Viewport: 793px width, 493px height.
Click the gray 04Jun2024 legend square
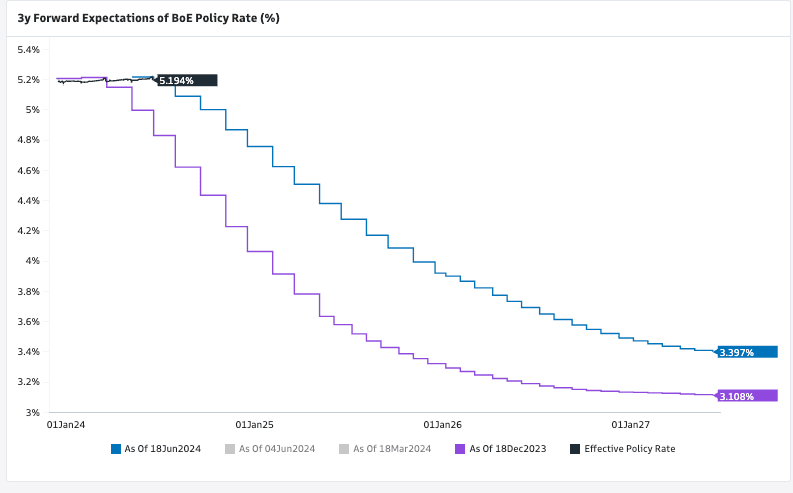pos(230,449)
